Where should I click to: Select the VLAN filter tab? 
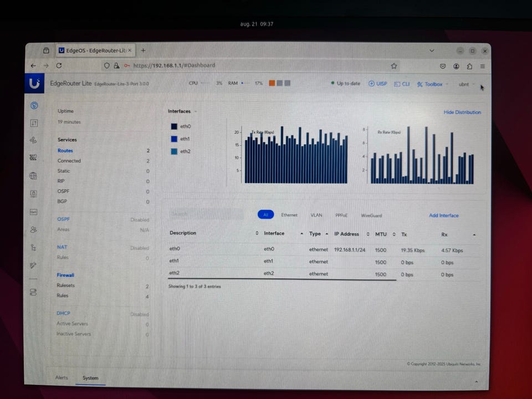316,215
